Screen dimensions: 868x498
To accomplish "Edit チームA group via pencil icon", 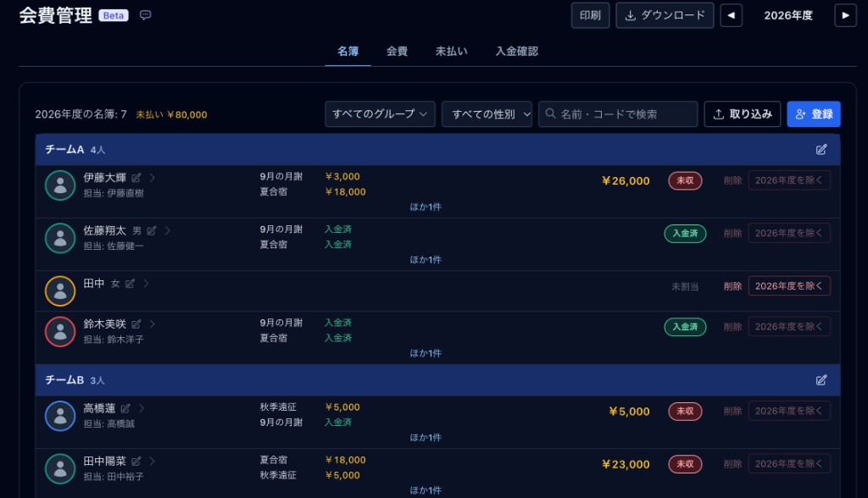I will tap(821, 149).
